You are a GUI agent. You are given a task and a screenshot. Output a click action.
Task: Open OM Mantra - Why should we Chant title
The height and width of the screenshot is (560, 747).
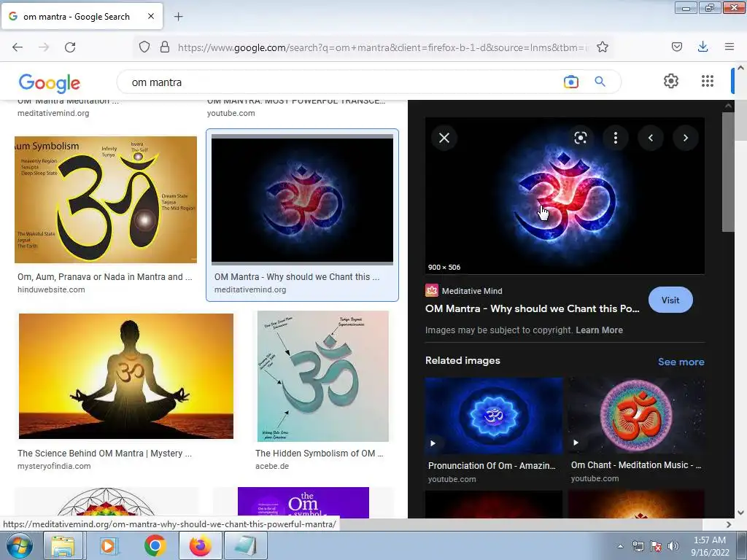tap(532, 308)
